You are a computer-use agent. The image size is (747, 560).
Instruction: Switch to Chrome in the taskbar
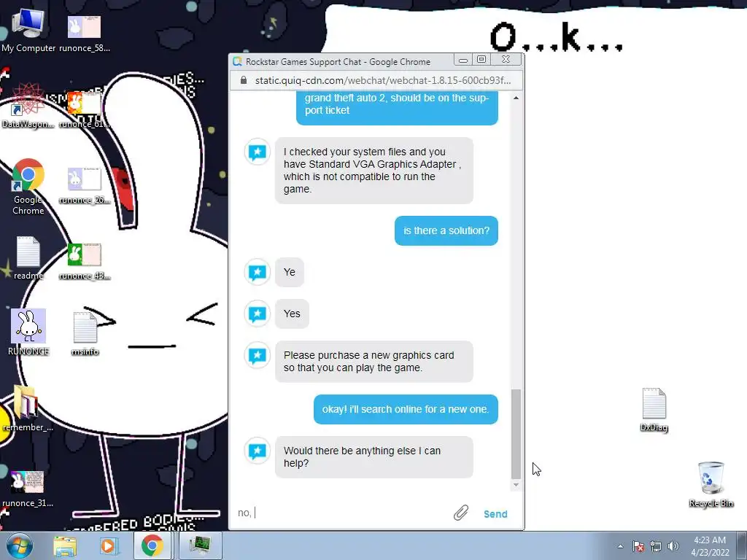point(152,545)
